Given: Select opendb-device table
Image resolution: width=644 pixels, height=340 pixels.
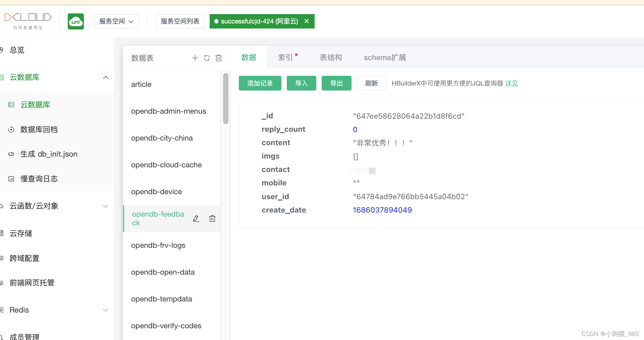Looking at the screenshot, I should (172, 192).
